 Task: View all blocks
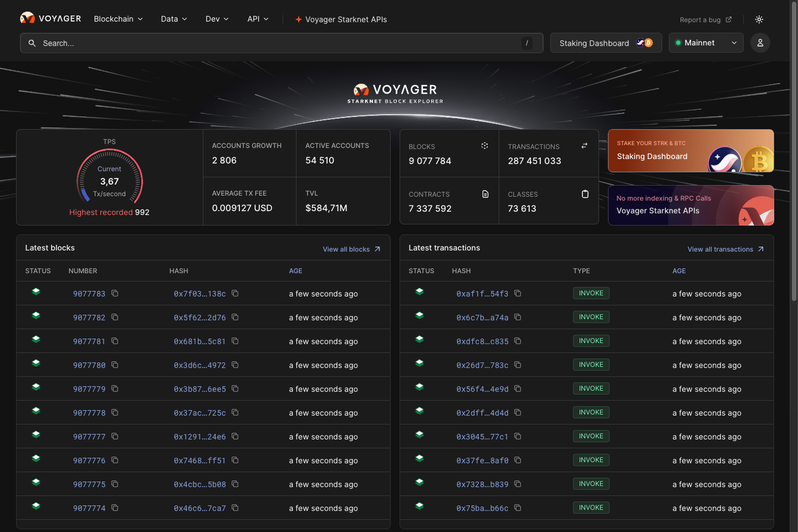[352, 249]
